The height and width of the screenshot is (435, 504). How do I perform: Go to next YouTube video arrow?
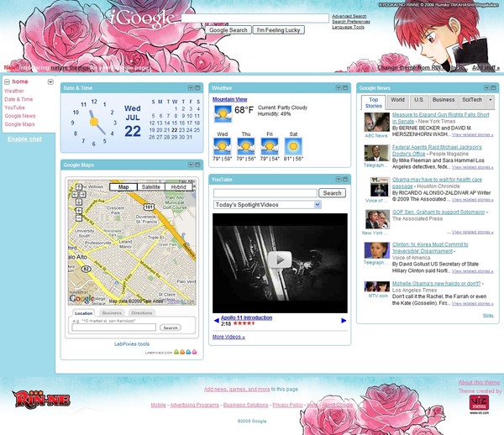pyautogui.click(x=344, y=320)
